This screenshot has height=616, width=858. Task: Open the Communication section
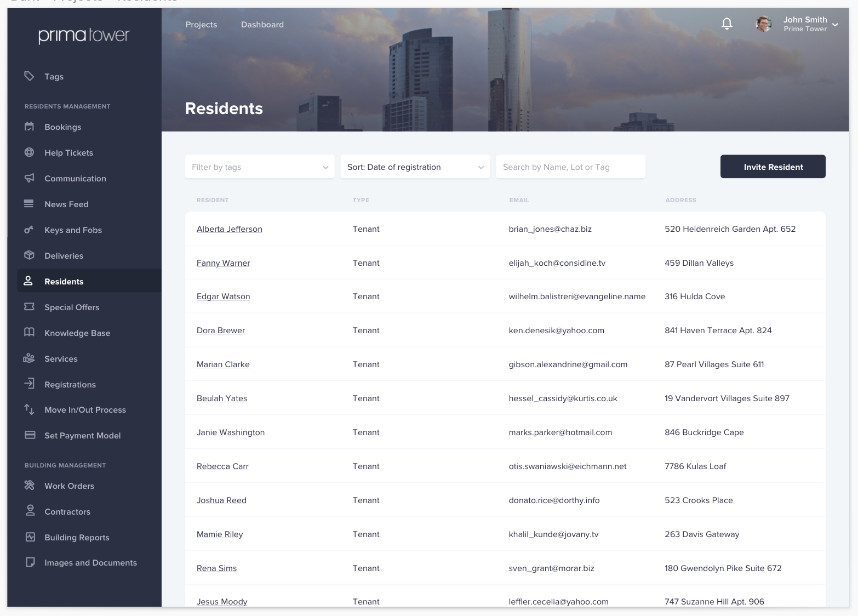(75, 179)
